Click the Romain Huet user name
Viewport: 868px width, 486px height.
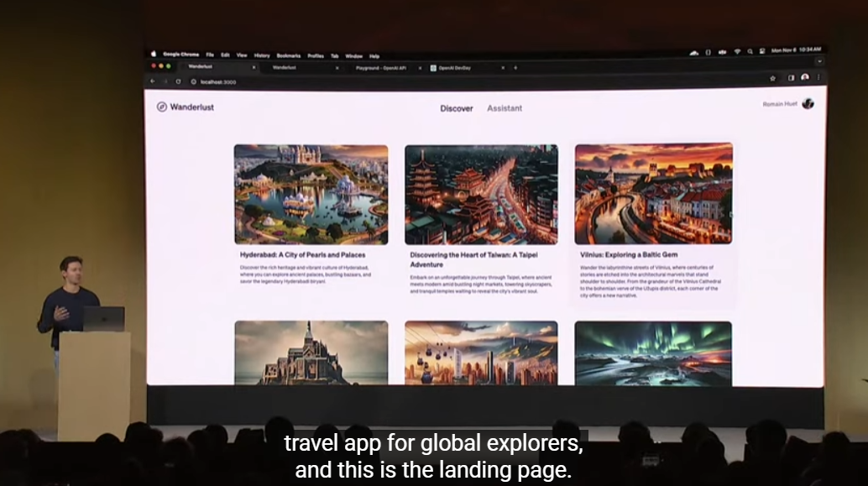780,104
